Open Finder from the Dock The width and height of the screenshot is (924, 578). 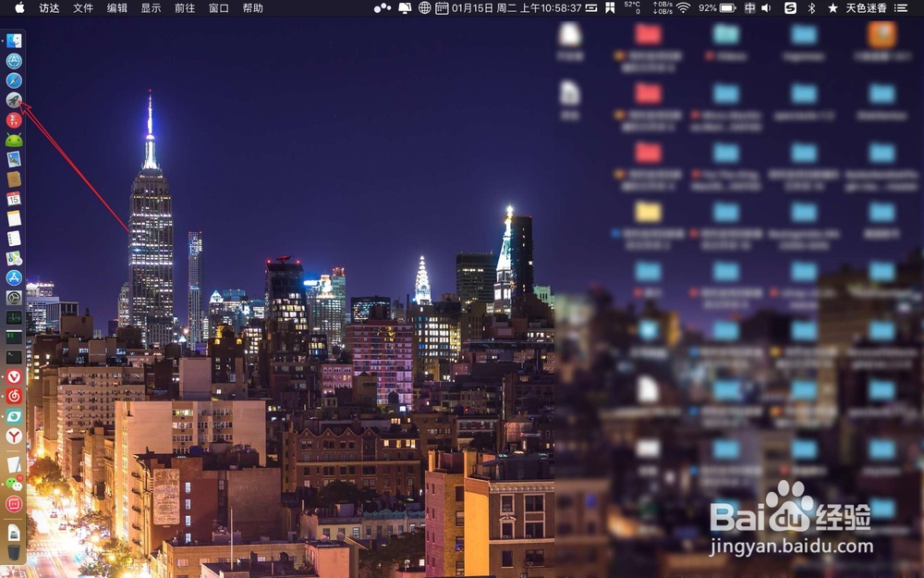coord(14,41)
